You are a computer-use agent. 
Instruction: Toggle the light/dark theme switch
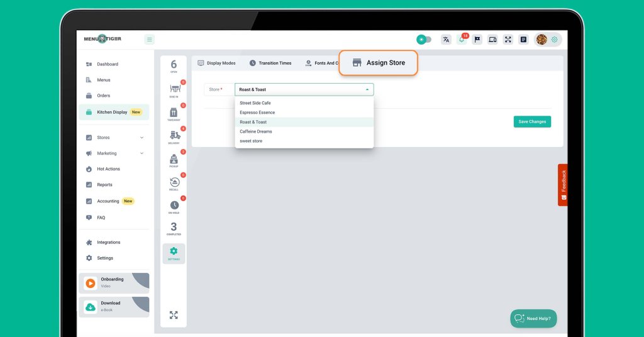(x=424, y=40)
